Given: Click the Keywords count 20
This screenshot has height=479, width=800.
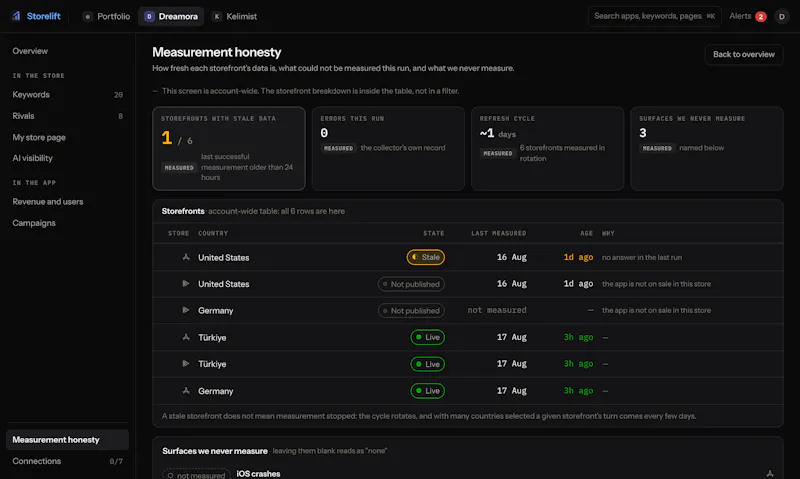Looking at the screenshot, I should pyautogui.click(x=118, y=95).
